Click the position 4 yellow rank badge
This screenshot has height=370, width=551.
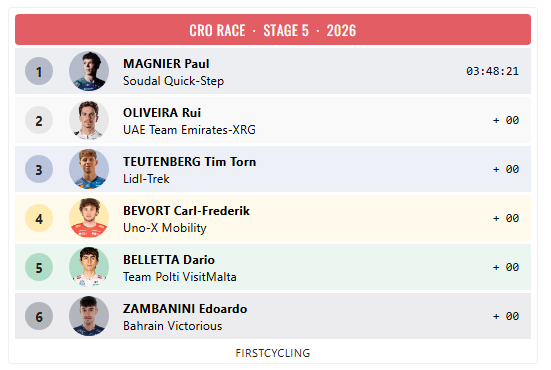tap(39, 218)
